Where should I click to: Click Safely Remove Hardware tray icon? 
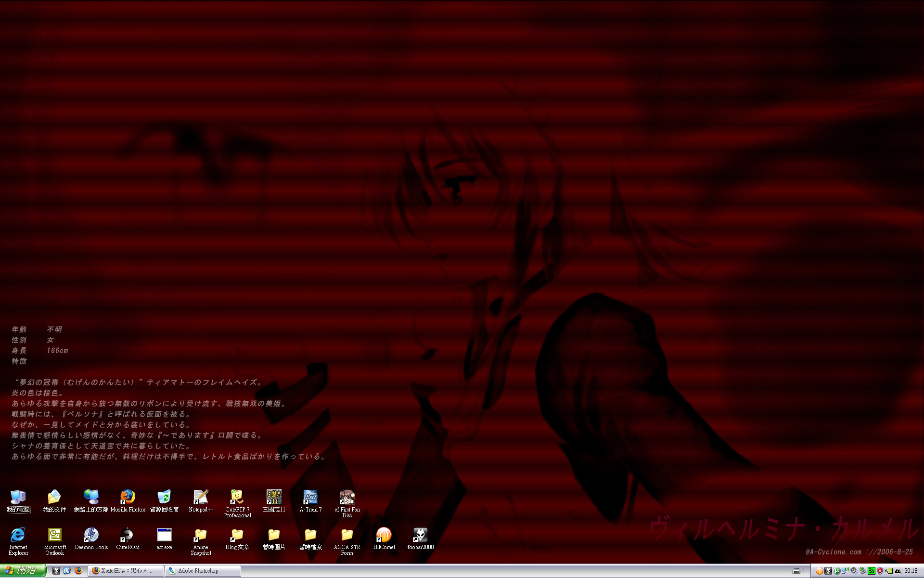[862, 571]
